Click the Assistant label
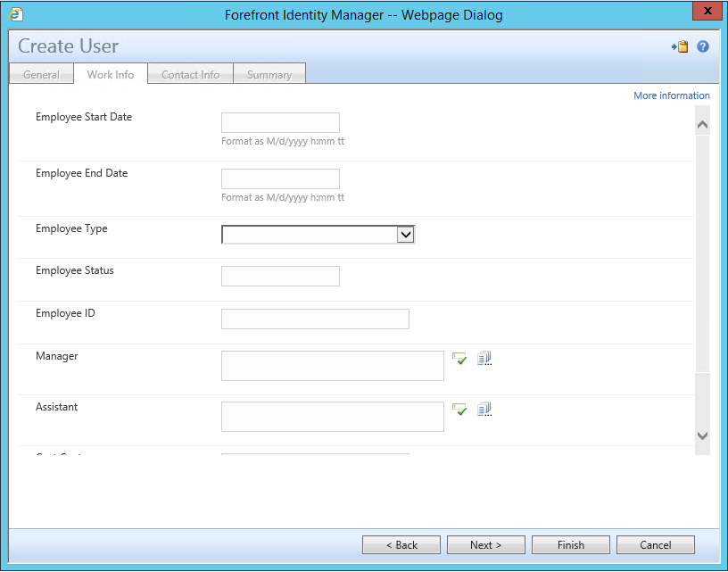Image resolution: width=728 pixels, height=572 pixels. 56,407
